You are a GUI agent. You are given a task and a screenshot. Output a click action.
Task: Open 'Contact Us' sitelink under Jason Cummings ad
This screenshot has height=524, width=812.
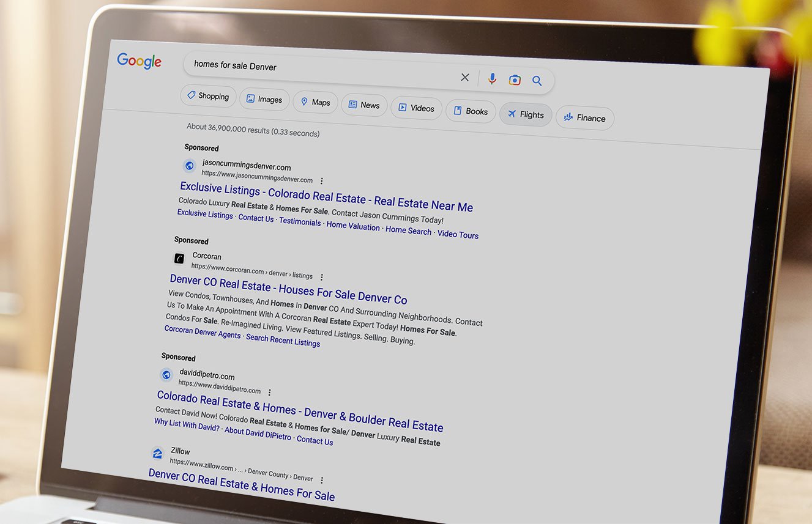click(x=256, y=218)
